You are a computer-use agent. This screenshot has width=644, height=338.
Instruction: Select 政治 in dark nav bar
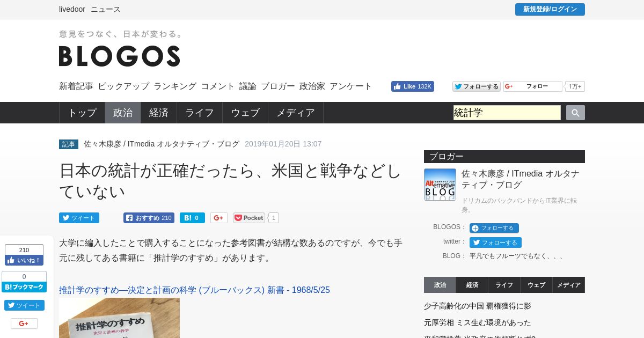pyautogui.click(x=123, y=113)
